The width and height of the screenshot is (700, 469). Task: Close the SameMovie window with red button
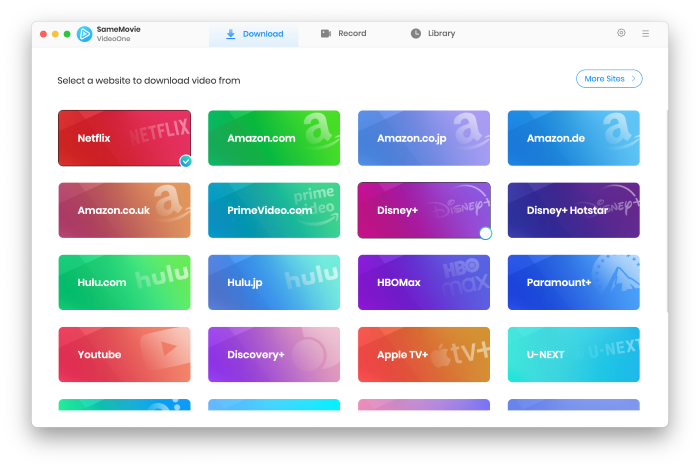tap(43, 34)
